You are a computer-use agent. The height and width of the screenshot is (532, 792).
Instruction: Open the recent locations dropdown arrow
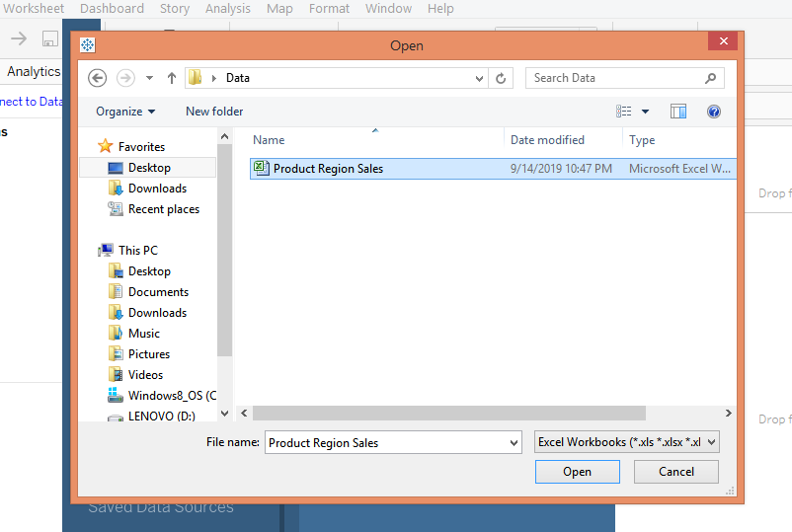tap(149, 78)
